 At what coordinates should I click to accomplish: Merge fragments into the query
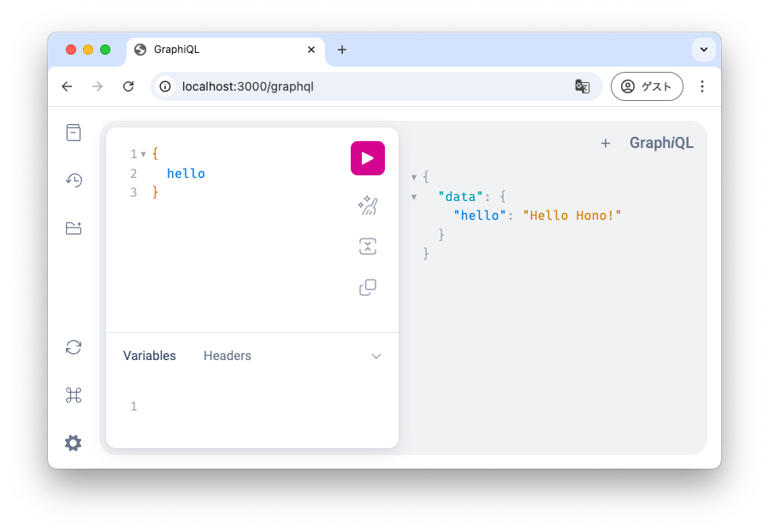pyautogui.click(x=367, y=246)
